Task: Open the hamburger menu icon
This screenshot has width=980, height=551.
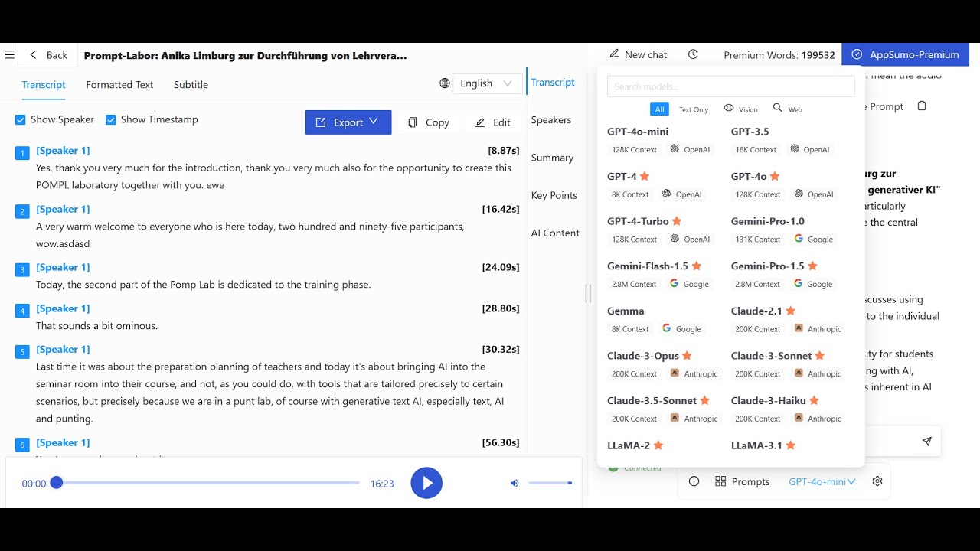Action: pyautogui.click(x=10, y=54)
